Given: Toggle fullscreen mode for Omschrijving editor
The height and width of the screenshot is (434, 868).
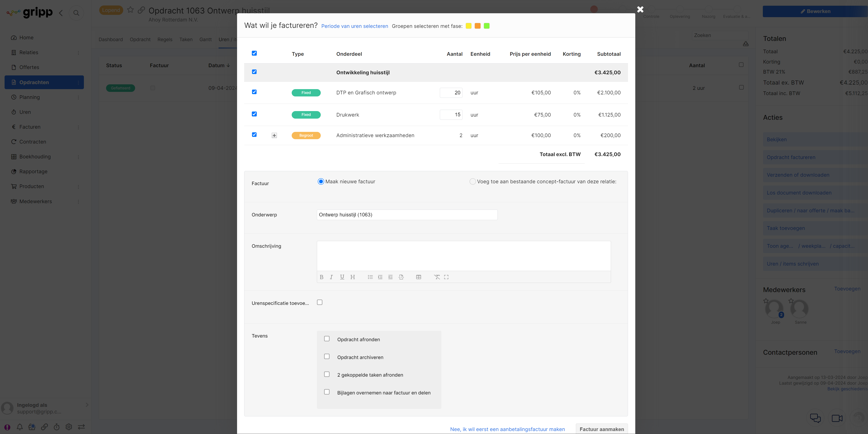Looking at the screenshot, I should tap(446, 277).
